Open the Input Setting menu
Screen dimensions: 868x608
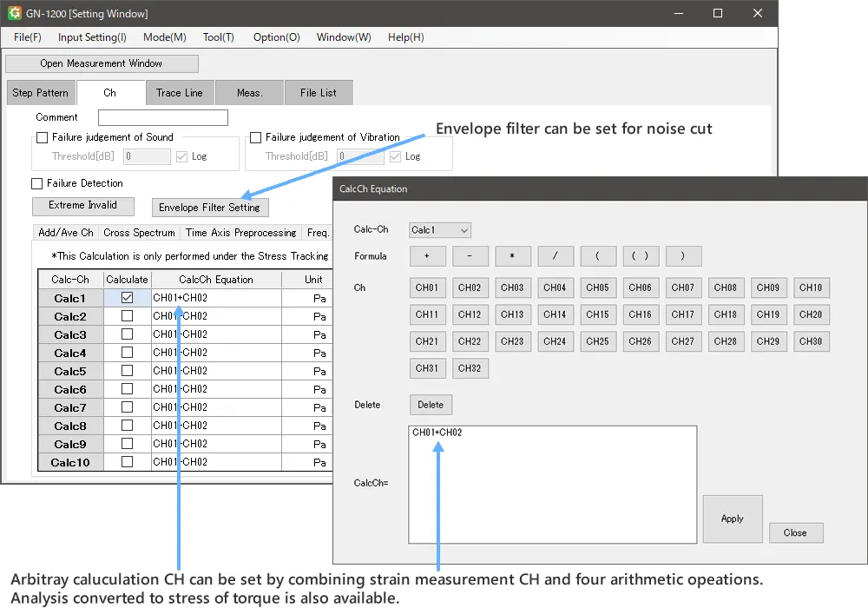[92, 37]
